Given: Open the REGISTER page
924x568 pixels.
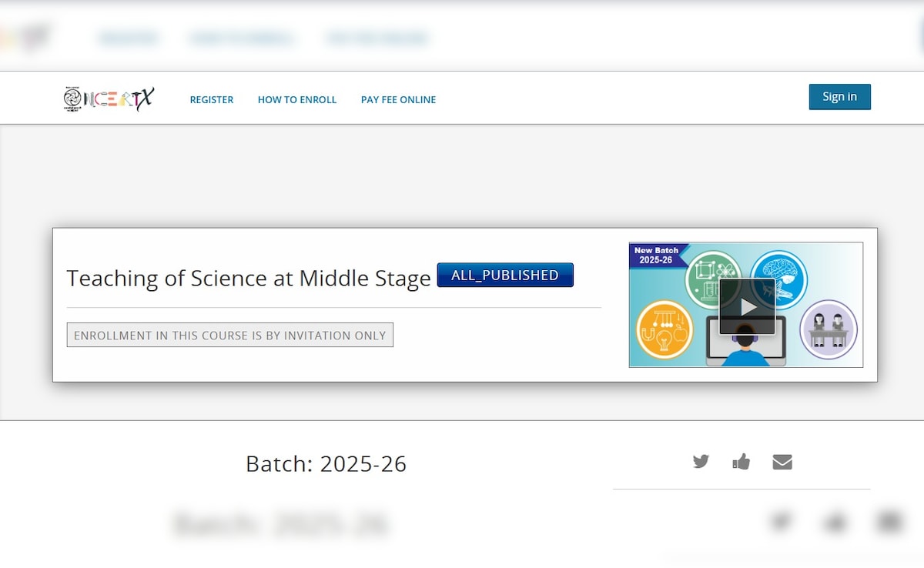Looking at the screenshot, I should [211, 99].
